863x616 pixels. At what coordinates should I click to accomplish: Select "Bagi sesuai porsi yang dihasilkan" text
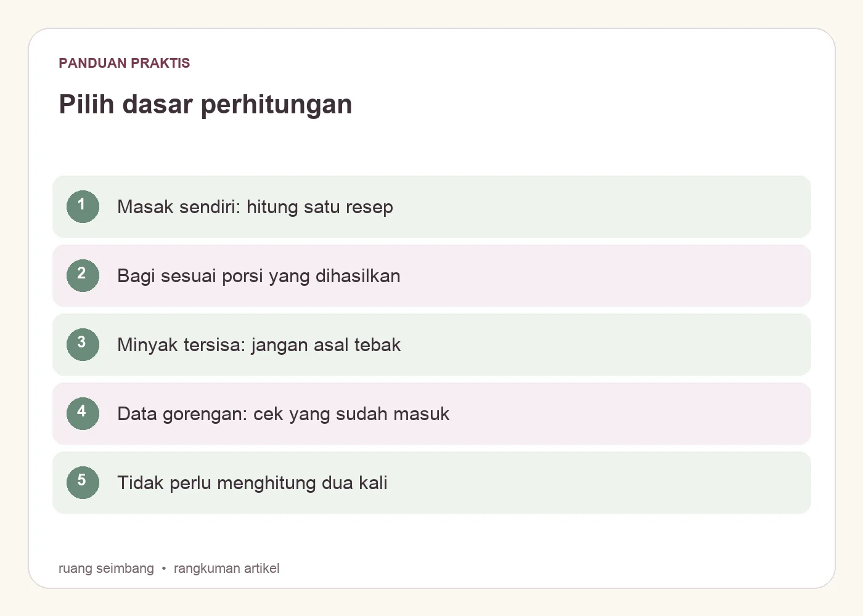point(259,276)
